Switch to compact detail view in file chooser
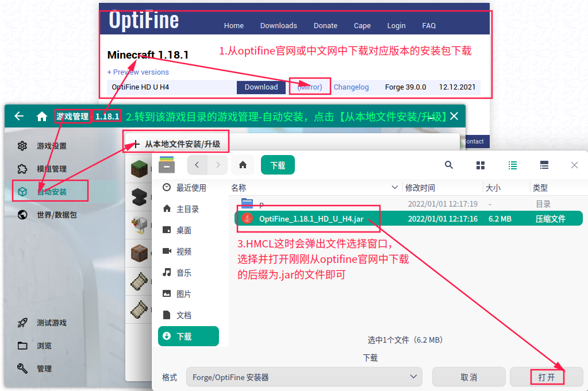Image resolution: width=588 pixels, height=391 pixels. coord(544,165)
